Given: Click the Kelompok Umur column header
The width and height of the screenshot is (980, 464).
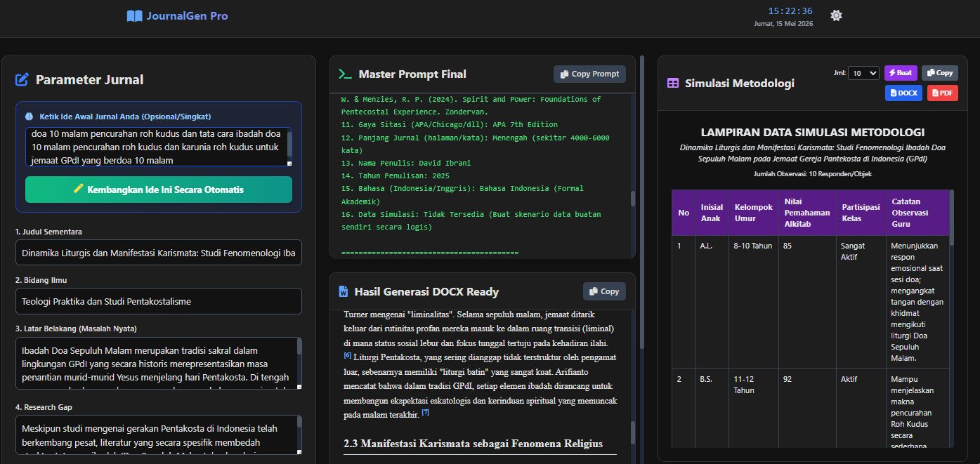Looking at the screenshot, I should 752,212.
